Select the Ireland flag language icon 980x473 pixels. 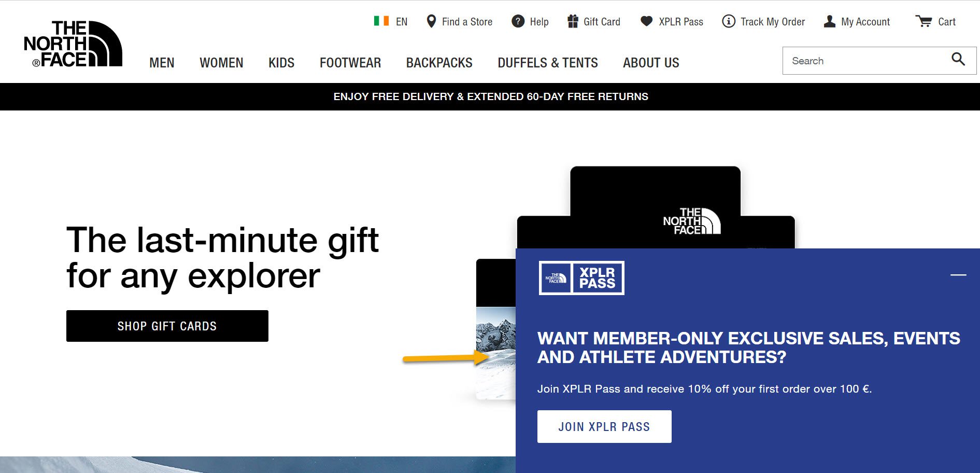click(x=381, y=21)
